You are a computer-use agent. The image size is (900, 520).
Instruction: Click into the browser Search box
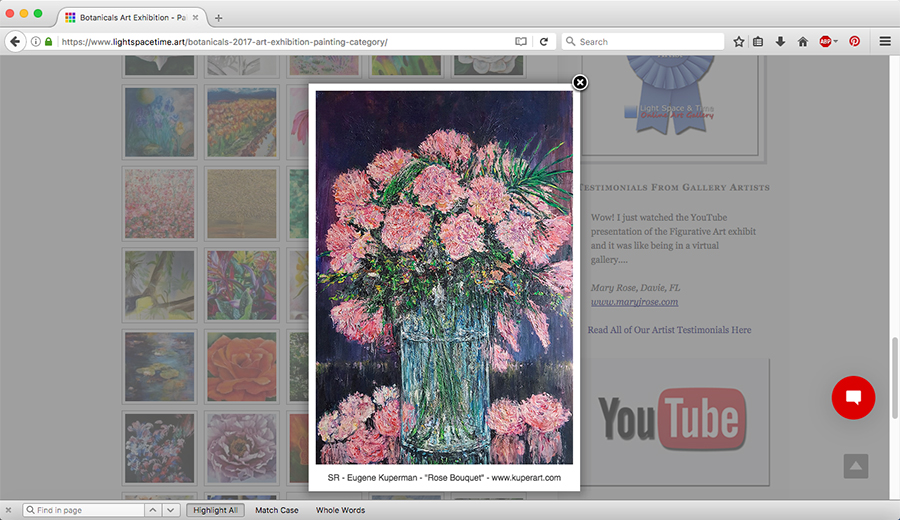pos(643,41)
